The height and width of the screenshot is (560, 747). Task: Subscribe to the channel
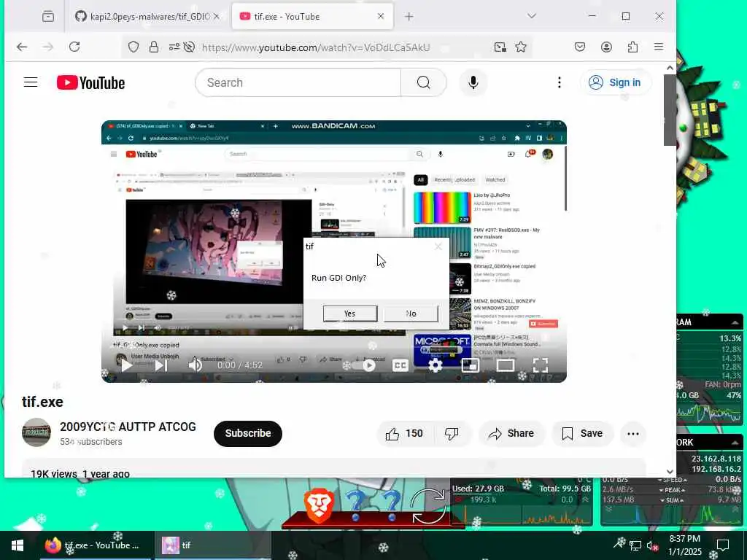point(248,433)
